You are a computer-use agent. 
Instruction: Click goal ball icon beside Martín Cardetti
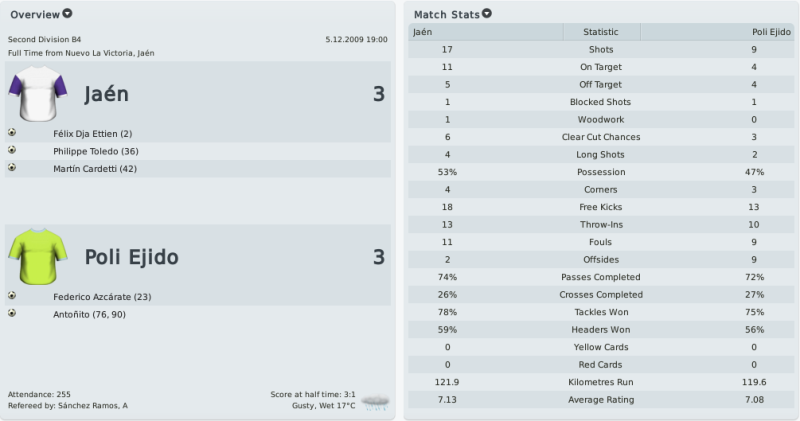12,167
